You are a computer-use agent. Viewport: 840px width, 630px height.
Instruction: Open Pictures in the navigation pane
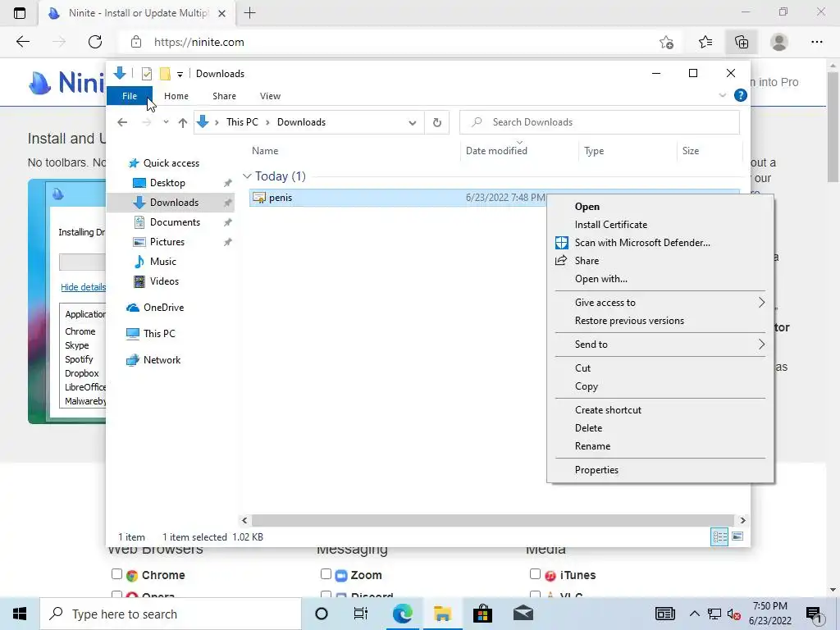coord(167,242)
